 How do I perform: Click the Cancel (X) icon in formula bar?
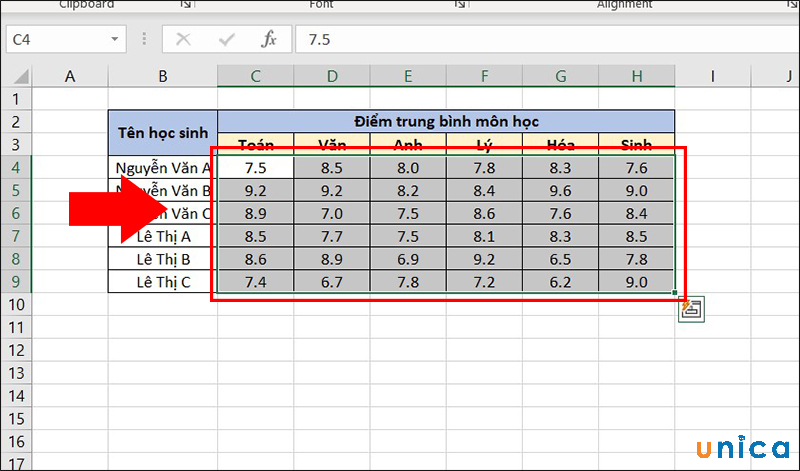(183, 40)
